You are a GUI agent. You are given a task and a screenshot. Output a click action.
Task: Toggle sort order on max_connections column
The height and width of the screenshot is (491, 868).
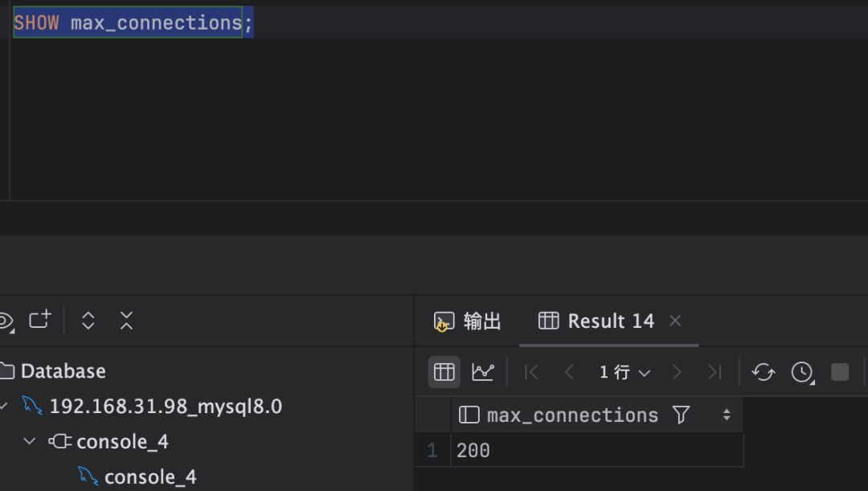pos(726,415)
